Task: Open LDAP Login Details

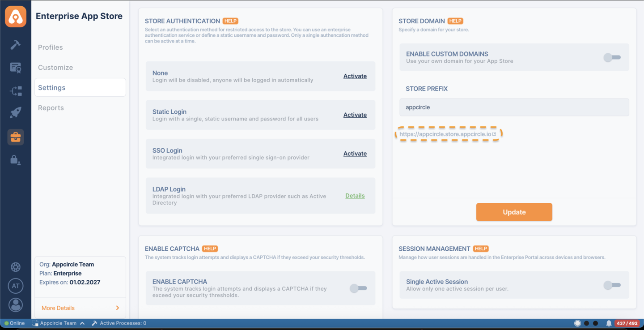Action: coord(355,196)
